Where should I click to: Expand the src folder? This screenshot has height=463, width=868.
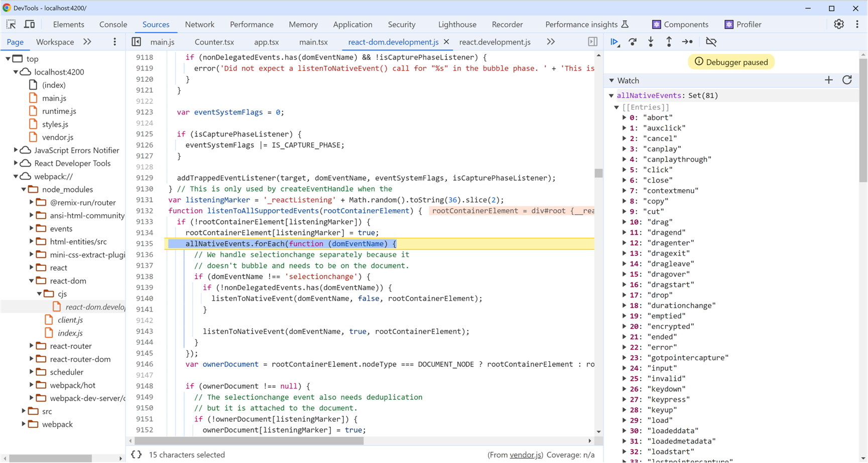click(x=24, y=411)
